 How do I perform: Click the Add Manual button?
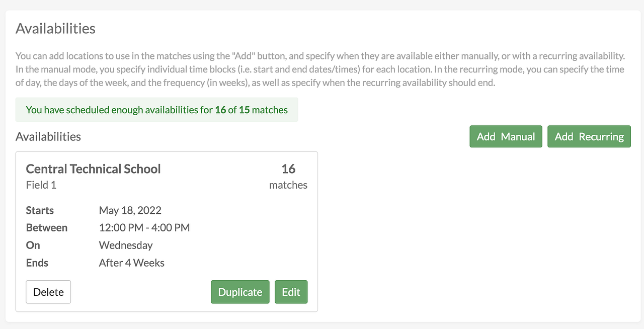coord(506,136)
